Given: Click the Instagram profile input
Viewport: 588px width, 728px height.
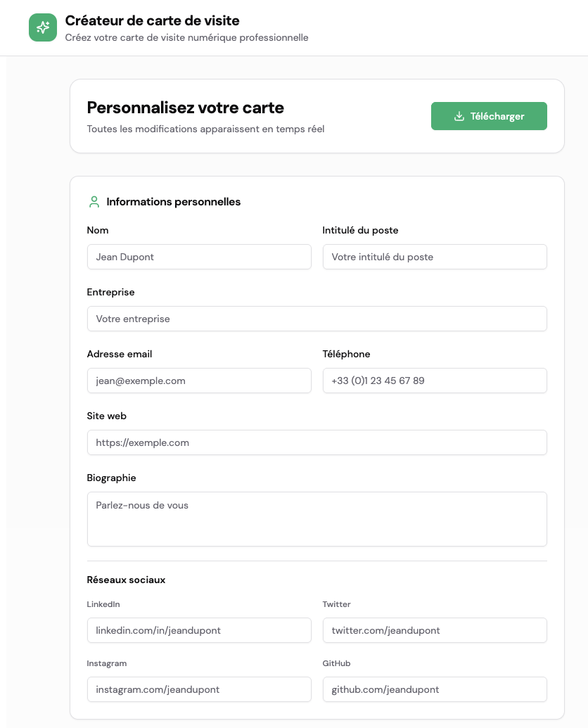Looking at the screenshot, I should click(199, 689).
